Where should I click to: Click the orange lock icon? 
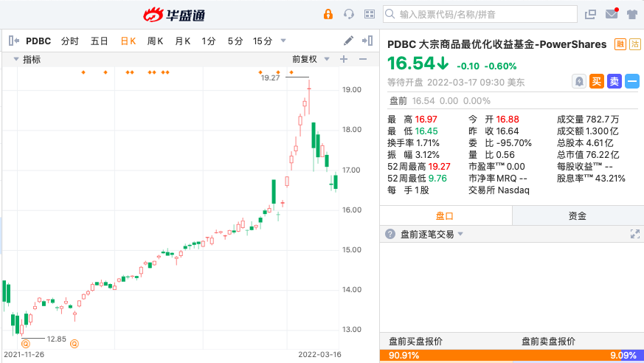click(x=328, y=14)
